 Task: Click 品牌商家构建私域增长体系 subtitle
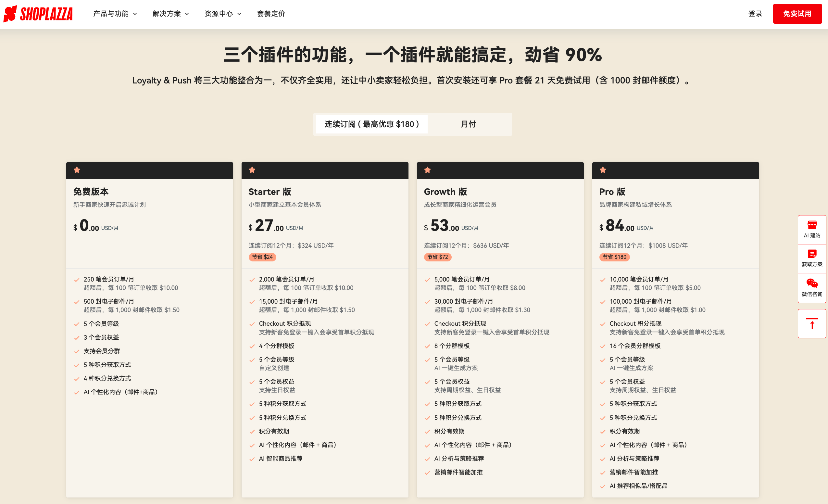[x=635, y=205]
